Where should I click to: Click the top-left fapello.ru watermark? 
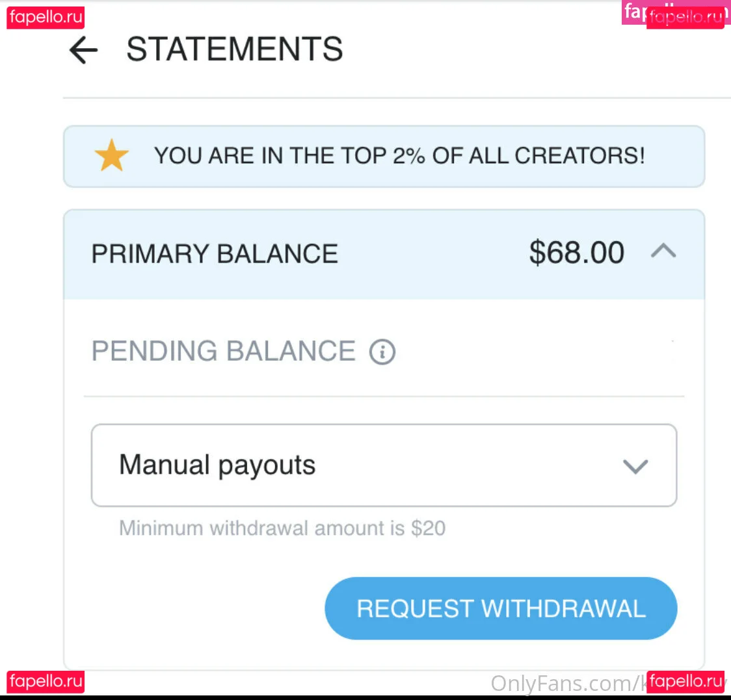pyautogui.click(x=46, y=17)
